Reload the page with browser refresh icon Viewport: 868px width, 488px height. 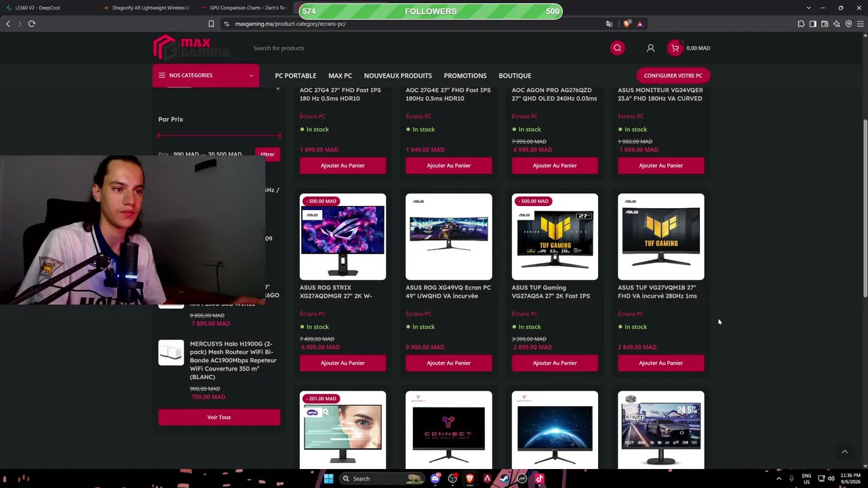pos(31,24)
